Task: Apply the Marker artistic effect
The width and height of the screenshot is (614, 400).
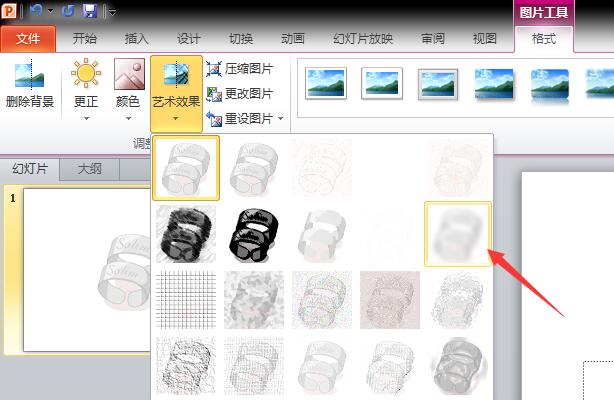Action: (x=254, y=168)
